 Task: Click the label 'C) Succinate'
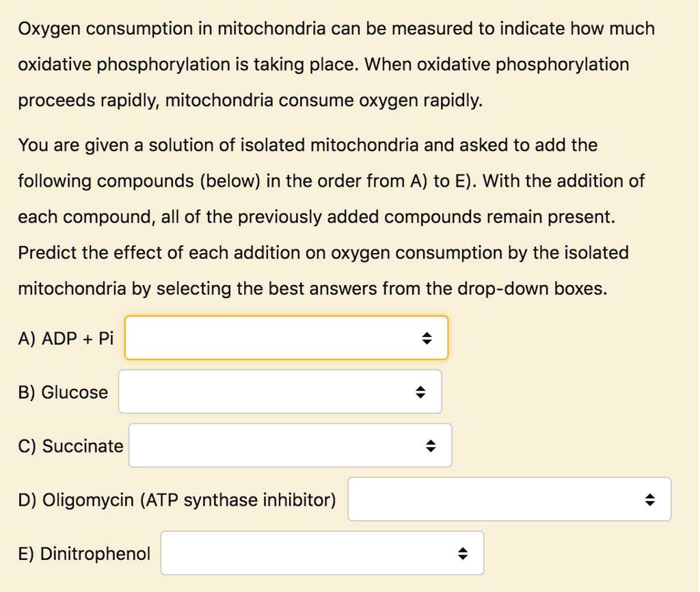click(70, 445)
